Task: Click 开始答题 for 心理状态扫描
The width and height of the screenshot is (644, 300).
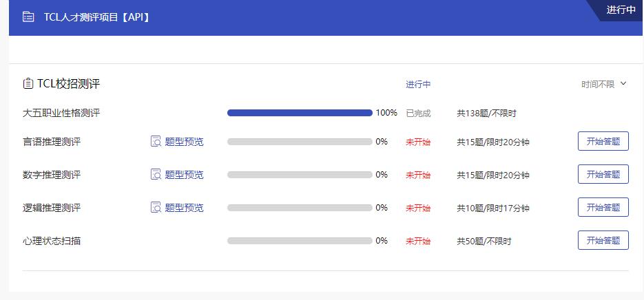Action: click(x=603, y=241)
